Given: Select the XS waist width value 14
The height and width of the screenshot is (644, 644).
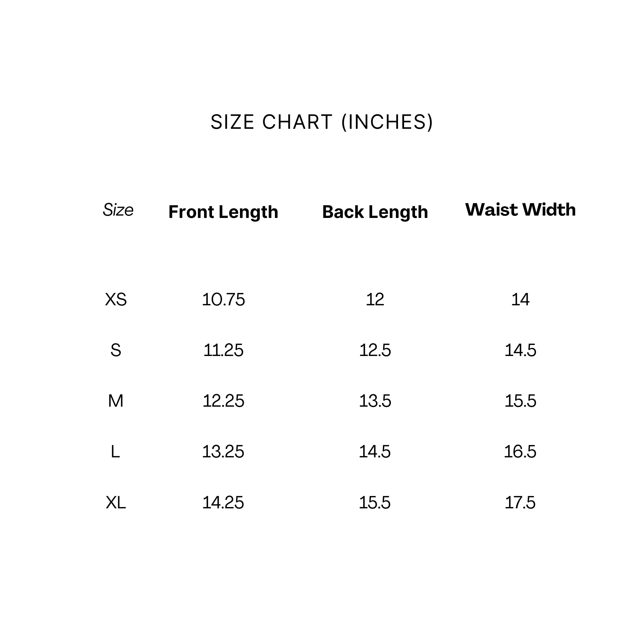Looking at the screenshot, I should (x=520, y=299).
